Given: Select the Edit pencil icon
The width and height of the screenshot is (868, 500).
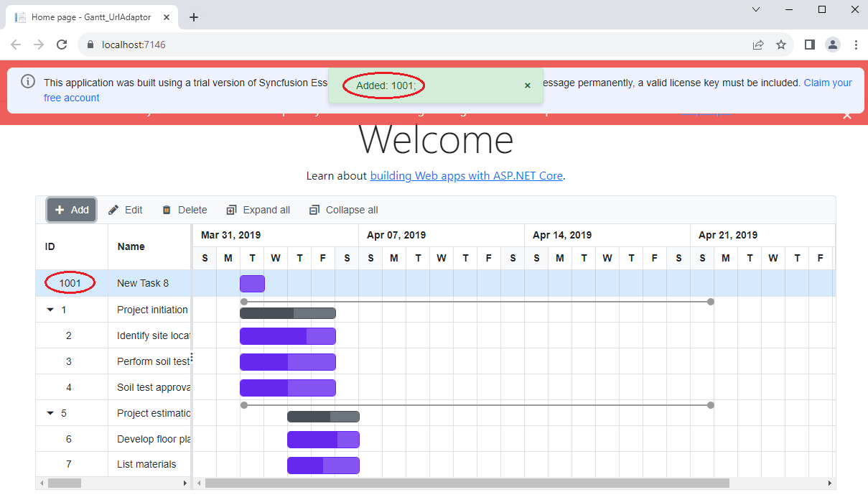Looking at the screenshot, I should [x=113, y=210].
